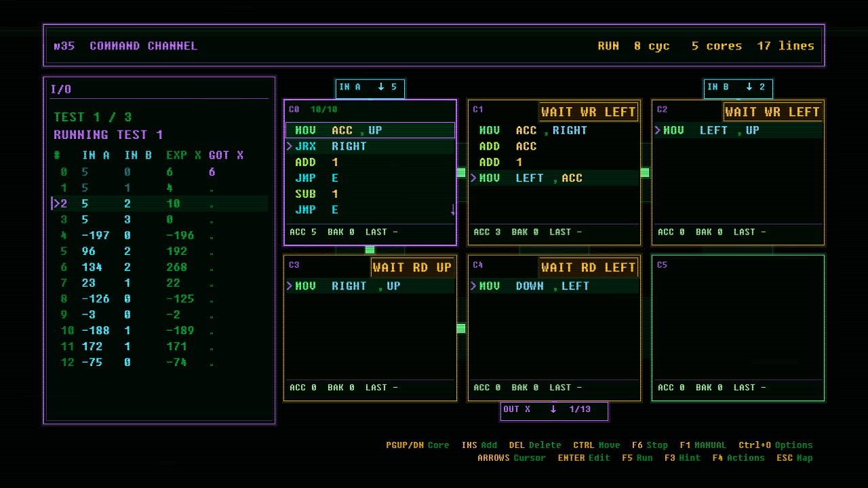Click the scroll-down arrow in core C0
The image size is (868, 488).
pyautogui.click(x=452, y=210)
